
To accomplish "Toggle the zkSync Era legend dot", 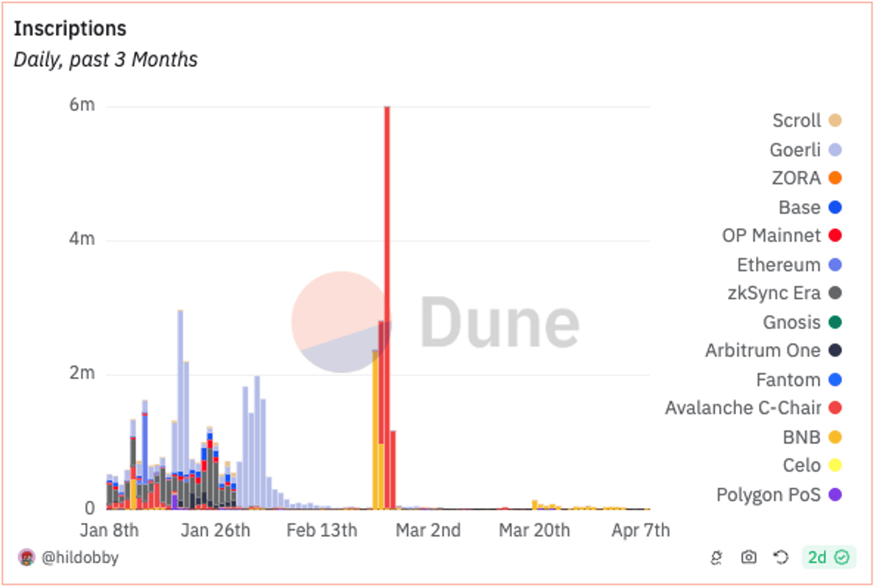I will click(x=835, y=293).
